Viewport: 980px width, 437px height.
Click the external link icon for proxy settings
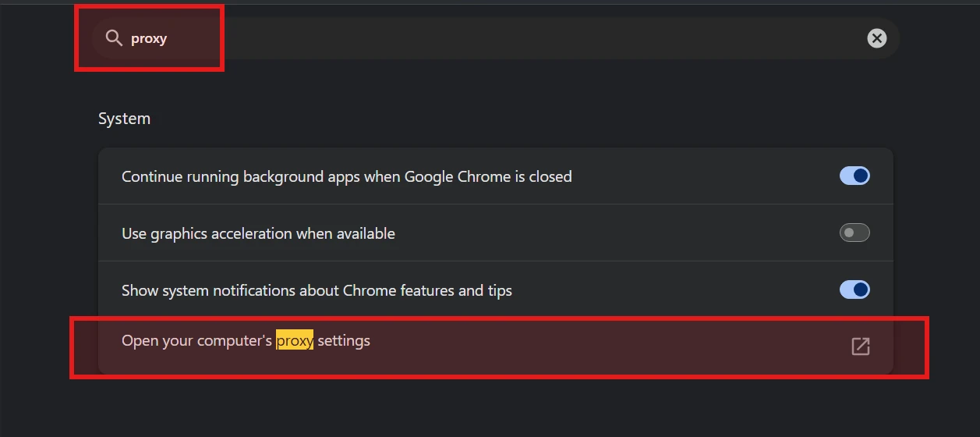(860, 346)
